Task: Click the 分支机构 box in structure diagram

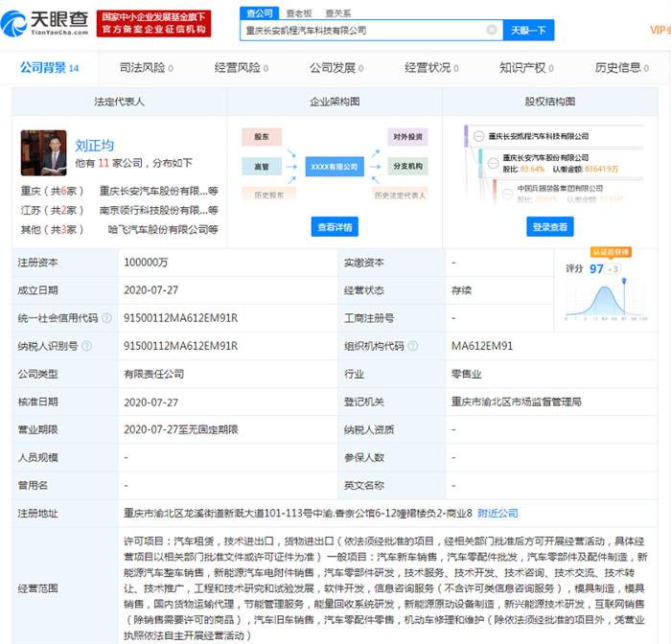Action: coord(407,167)
